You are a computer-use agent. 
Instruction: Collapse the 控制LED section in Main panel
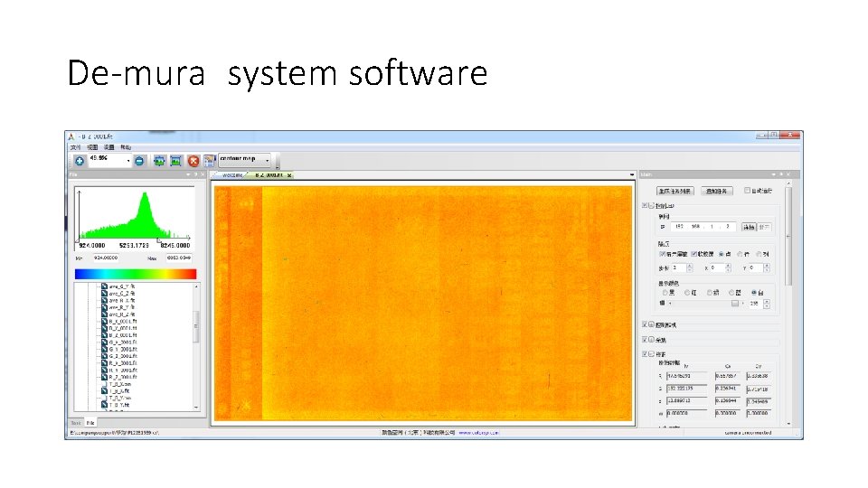tap(652, 205)
